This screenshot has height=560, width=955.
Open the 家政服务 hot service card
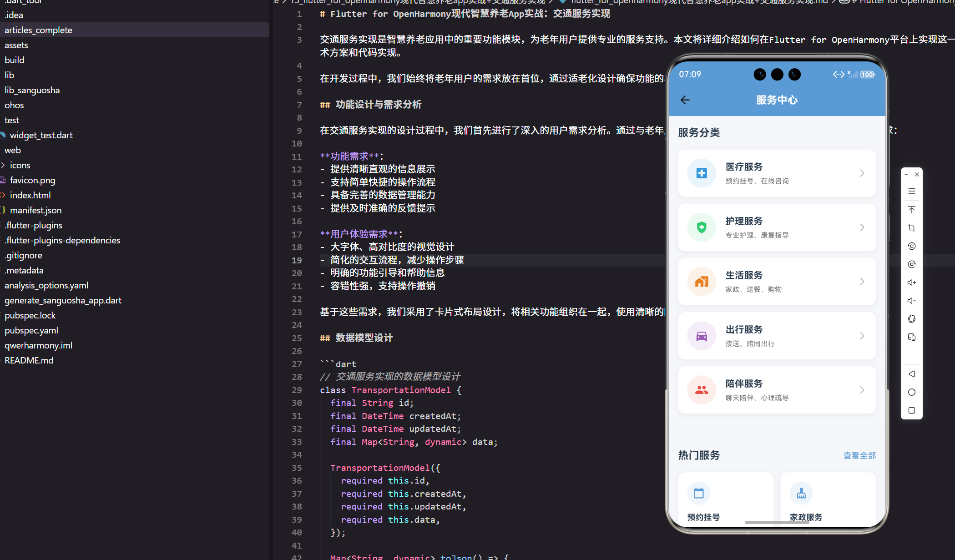tap(828, 499)
